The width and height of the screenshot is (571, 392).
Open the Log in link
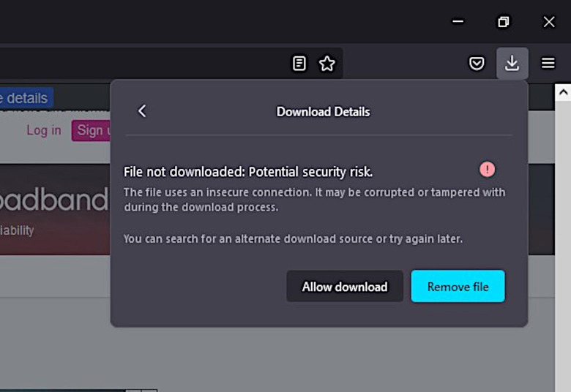(44, 130)
